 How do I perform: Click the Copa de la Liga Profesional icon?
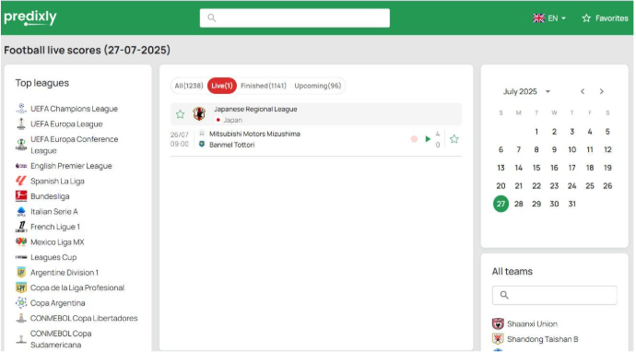[x=21, y=288]
